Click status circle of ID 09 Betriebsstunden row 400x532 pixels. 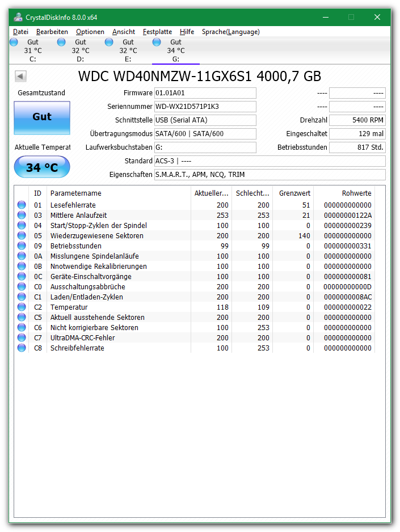22,246
